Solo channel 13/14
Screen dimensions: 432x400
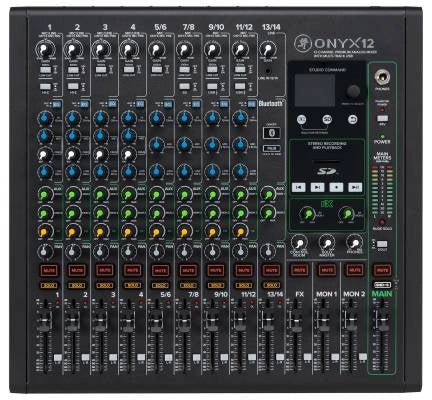[x=271, y=285]
